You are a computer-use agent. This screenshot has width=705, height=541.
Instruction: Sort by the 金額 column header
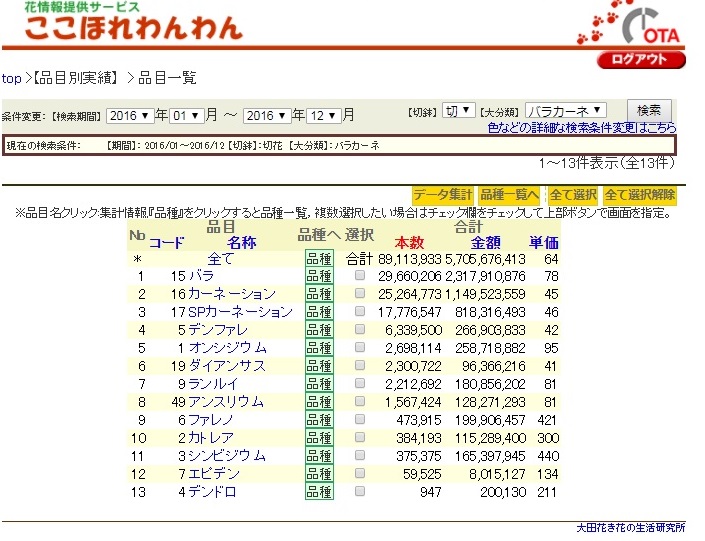486,243
